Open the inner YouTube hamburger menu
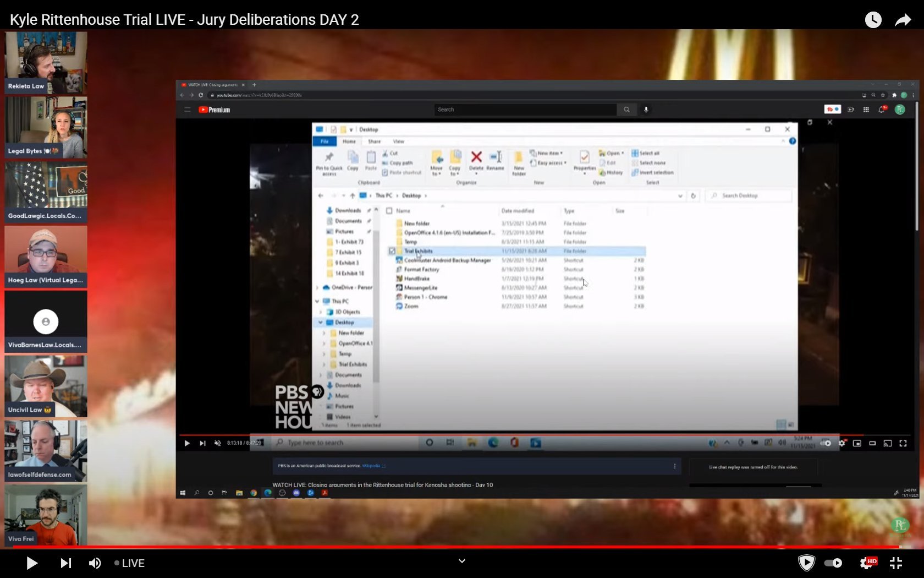 click(188, 110)
